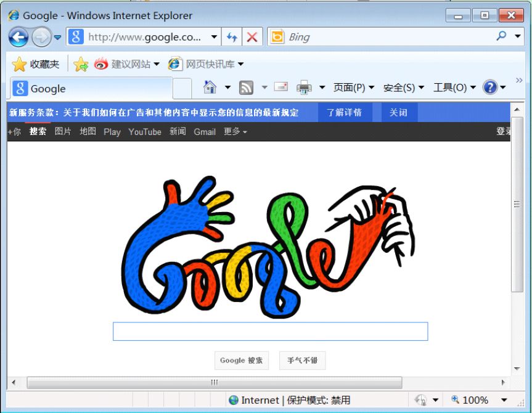This screenshot has width=532, height=413.
Task: Open the recent pages dropdown arrow
Action: (58, 37)
